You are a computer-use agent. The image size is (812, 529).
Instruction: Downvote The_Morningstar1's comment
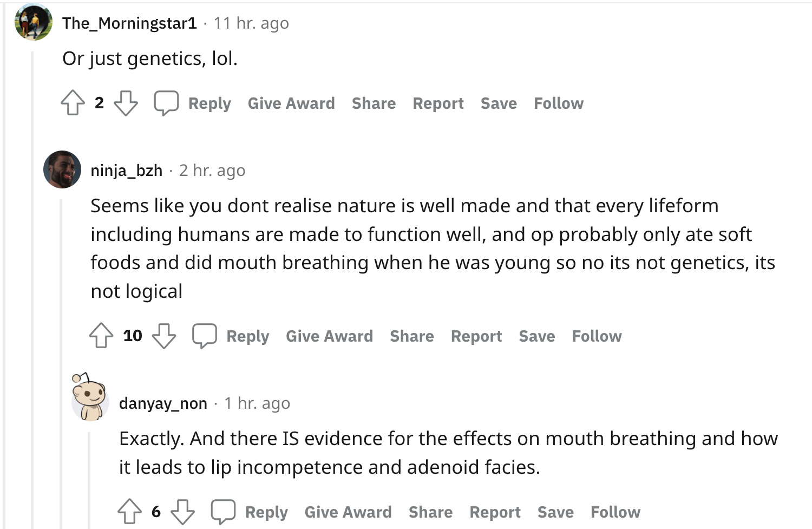126,103
